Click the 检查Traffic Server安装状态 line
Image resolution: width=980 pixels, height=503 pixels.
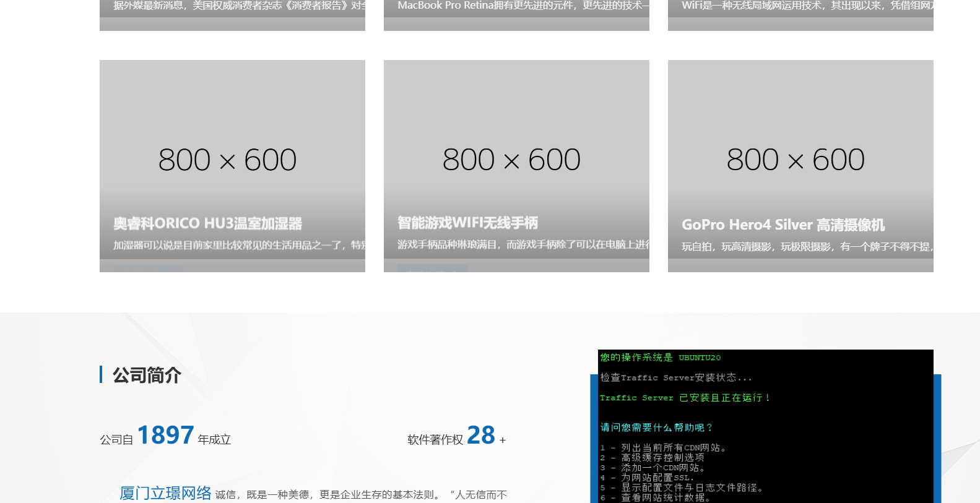coord(676,377)
